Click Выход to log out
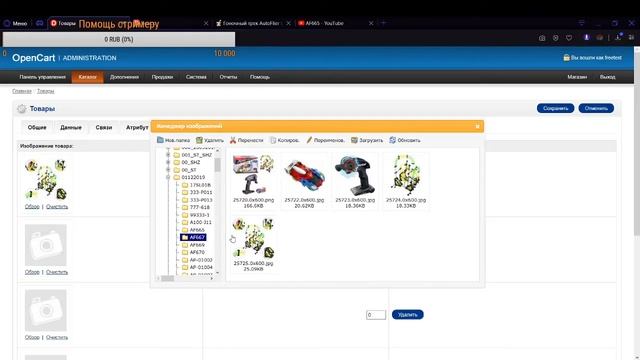 point(607,77)
